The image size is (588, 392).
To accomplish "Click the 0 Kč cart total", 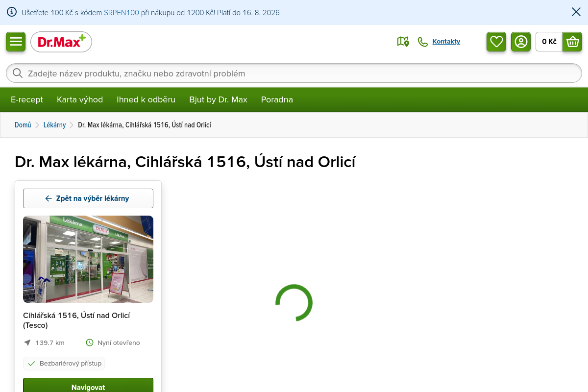I will pos(549,42).
